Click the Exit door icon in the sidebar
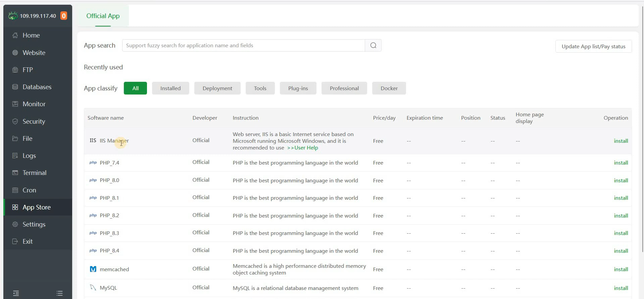 pyautogui.click(x=15, y=241)
